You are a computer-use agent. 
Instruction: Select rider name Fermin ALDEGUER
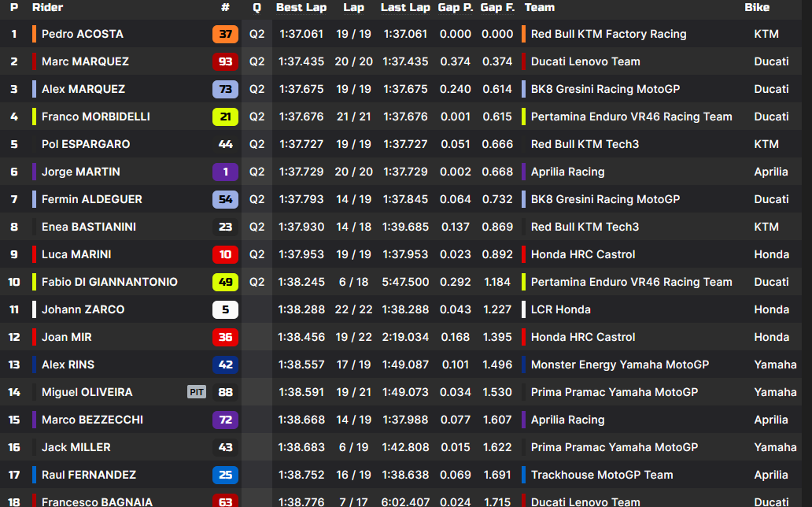(91, 199)
